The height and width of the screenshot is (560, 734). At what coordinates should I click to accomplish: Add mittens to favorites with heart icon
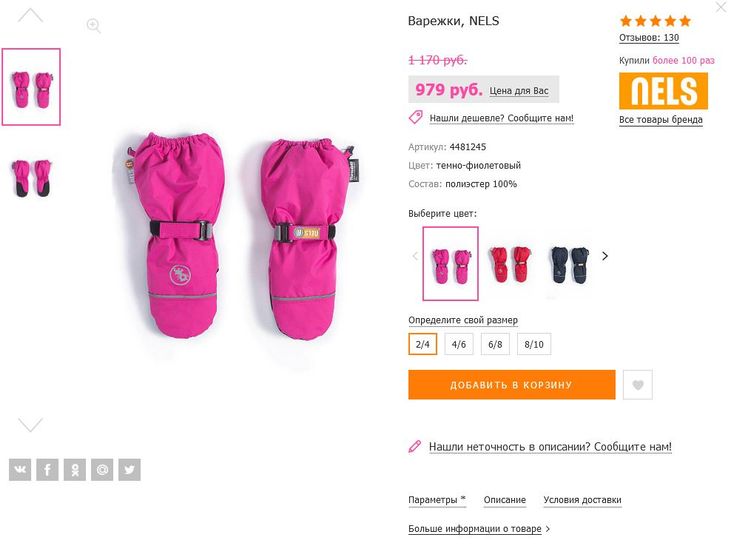tap(638, 385)
